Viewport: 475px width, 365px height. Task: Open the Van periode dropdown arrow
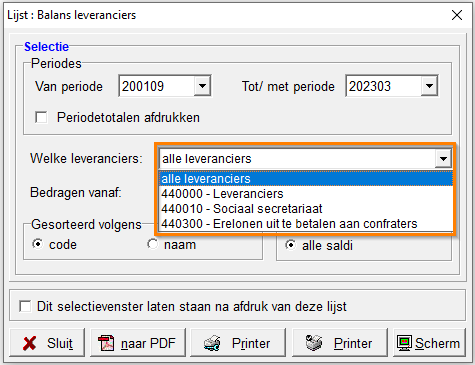click(x=202, y=86)
